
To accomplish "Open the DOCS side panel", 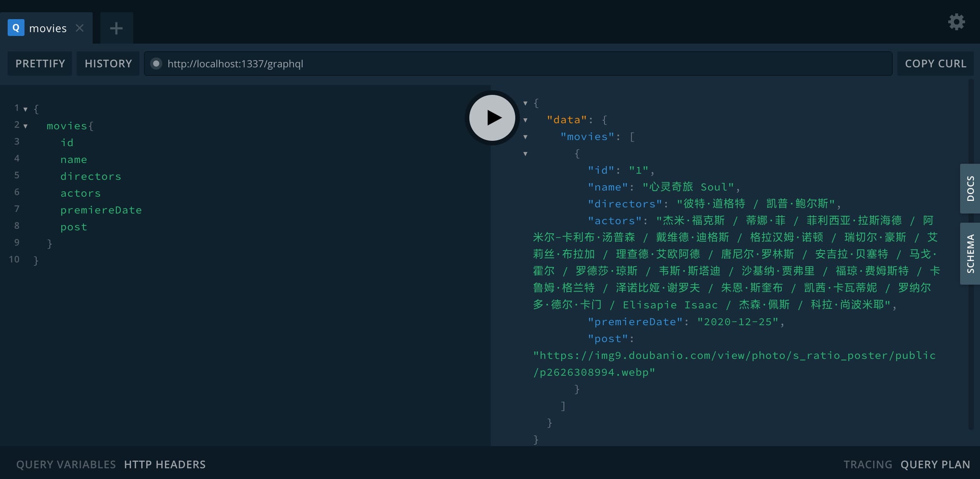I will [970, 188].
